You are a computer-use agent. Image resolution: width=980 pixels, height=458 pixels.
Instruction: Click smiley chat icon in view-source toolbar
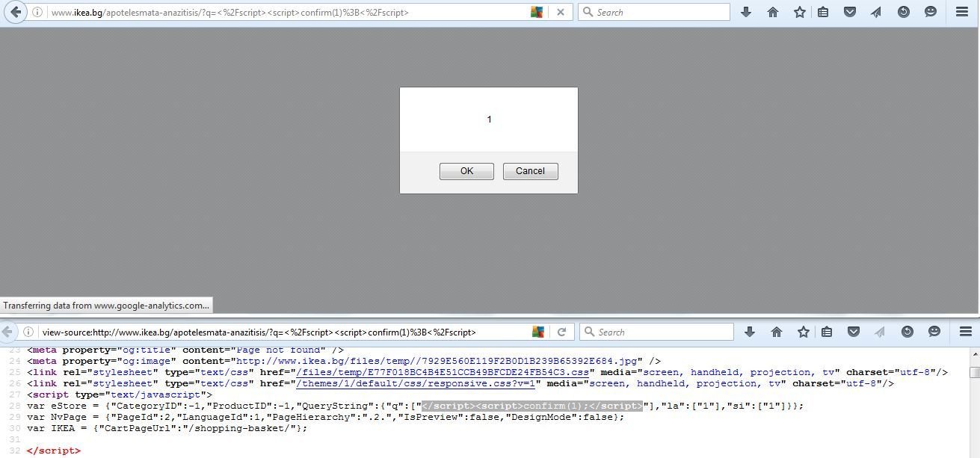[x=934, y=332]
